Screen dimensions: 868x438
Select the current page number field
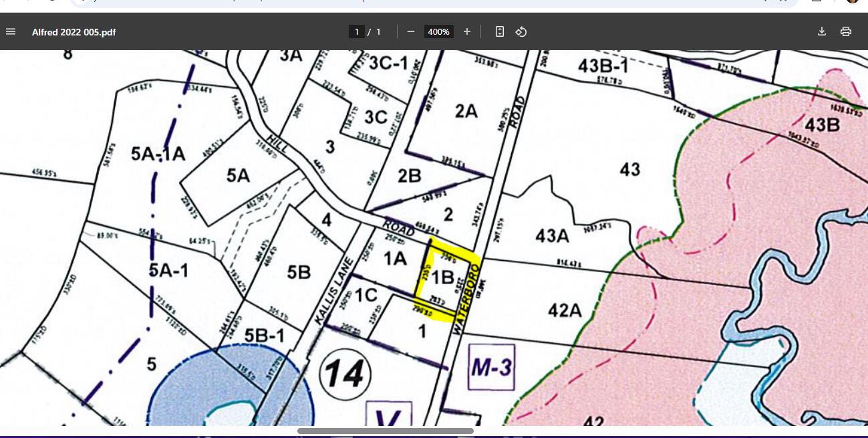pos(357,31)
